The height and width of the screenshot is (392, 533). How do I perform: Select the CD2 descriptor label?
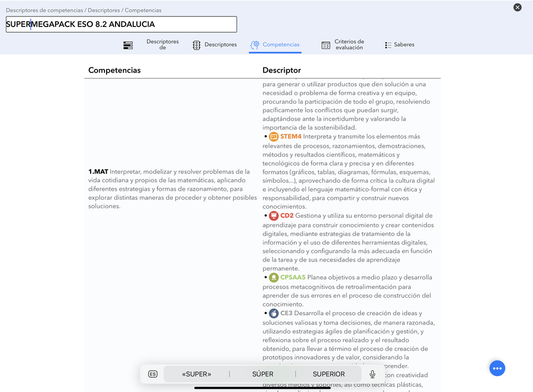287,216
